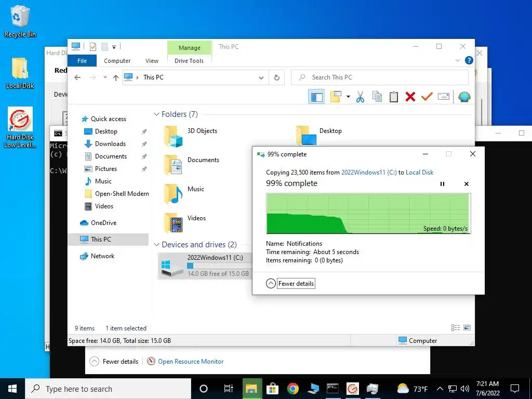Pause the file copy operation
Screen dimensions: 532x399
pos(442,184)
